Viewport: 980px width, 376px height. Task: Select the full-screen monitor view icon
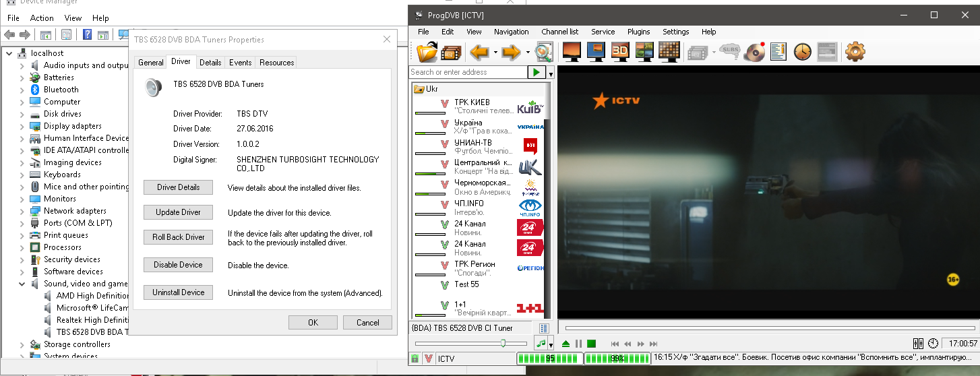pyautogui.click(x=572, y=51)
